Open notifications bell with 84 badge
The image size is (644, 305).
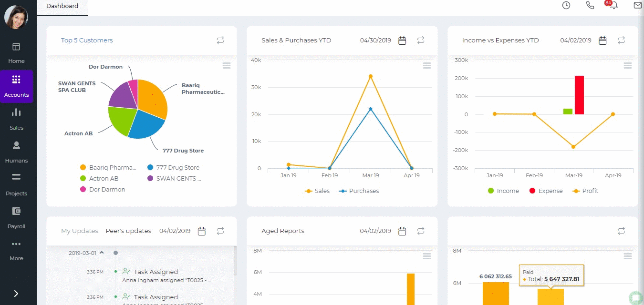(613, 5)
